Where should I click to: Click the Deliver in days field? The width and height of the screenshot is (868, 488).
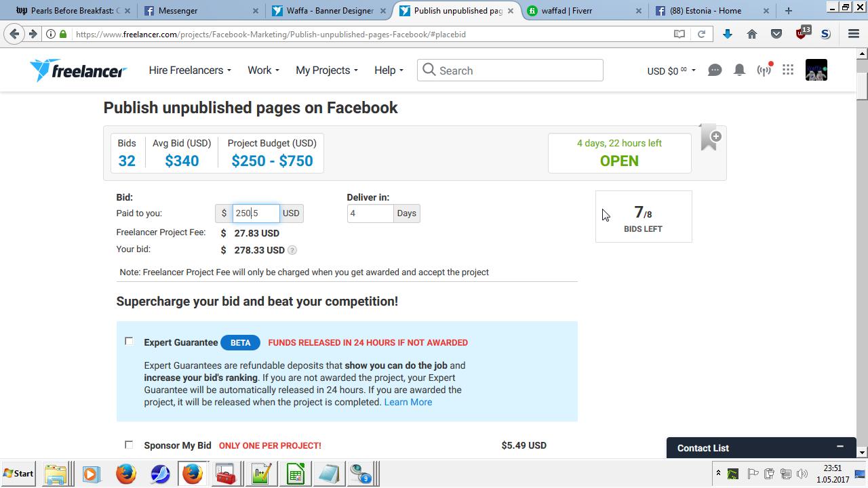pos(370,213)
